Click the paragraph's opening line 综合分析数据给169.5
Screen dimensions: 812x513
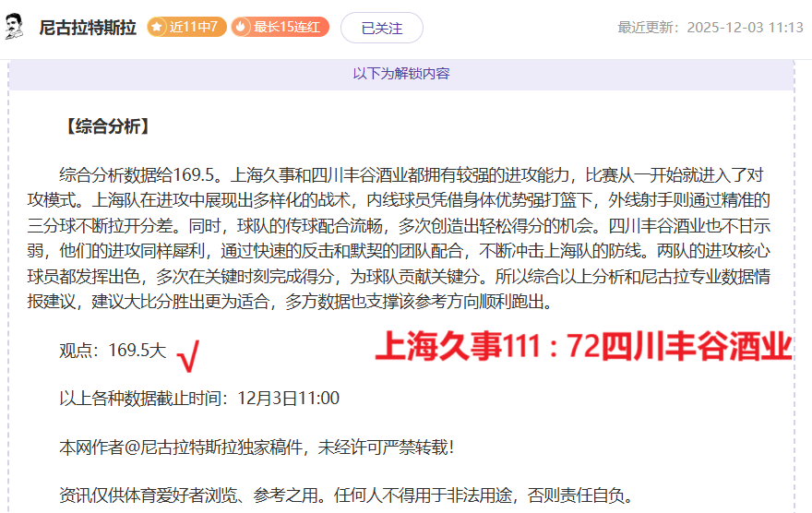pos(138,175)
